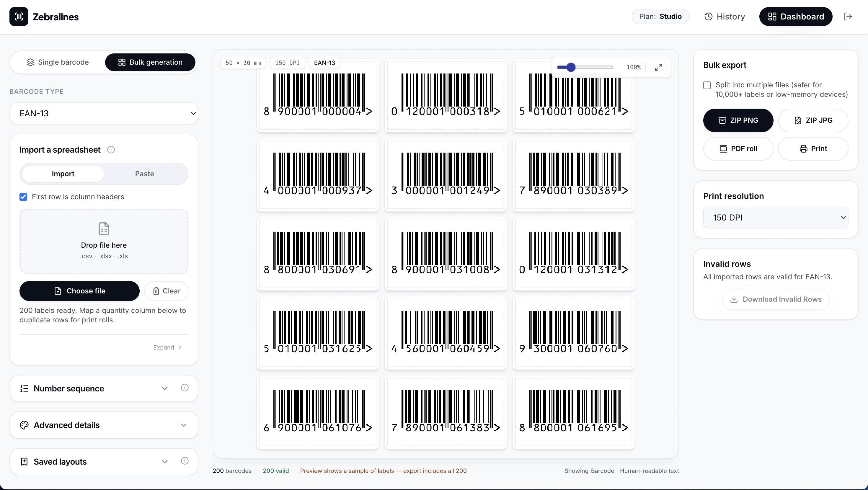Click the file icon in the drop zone

point(104,229)
